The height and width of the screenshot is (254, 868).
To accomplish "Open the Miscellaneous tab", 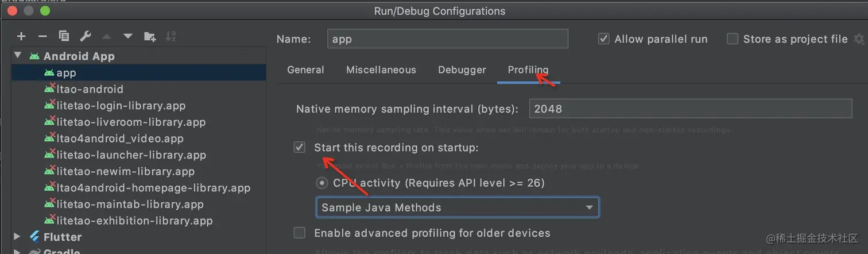I will (381, 70).
